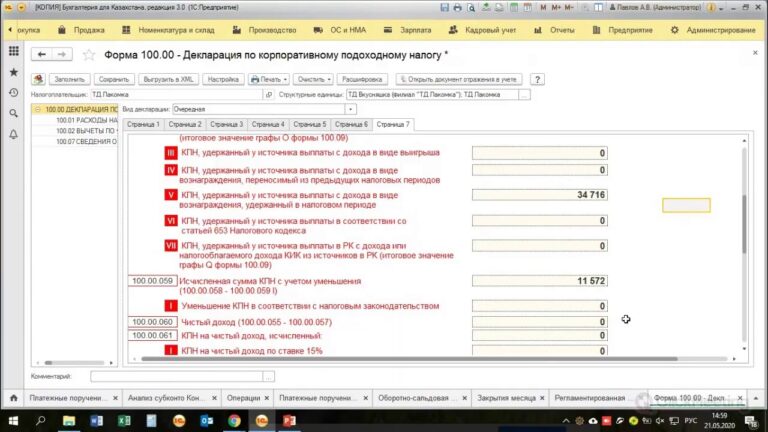This screenshot has height=432, width=768.
Task: Open the info icon in title bar
Action: 711,7
